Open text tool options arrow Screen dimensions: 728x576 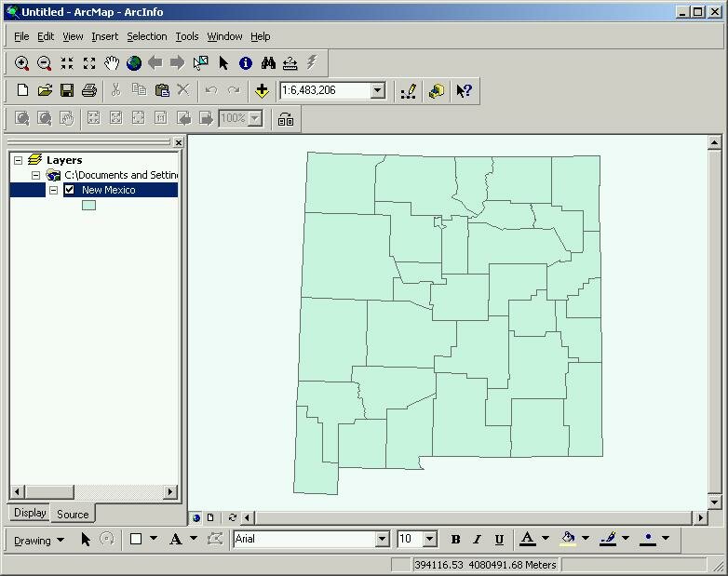click(194, 539)
